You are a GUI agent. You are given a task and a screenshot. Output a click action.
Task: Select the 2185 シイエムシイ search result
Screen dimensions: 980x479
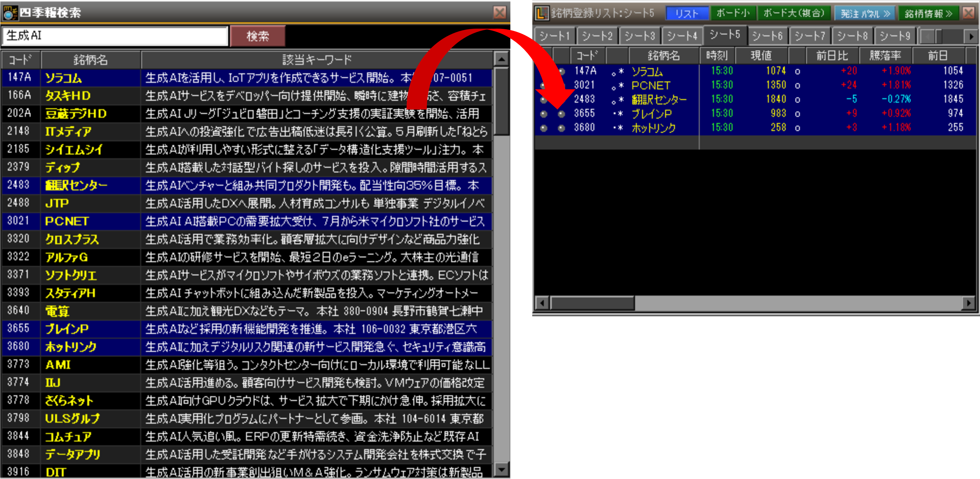pyautogui.click(x=247, y=149)
